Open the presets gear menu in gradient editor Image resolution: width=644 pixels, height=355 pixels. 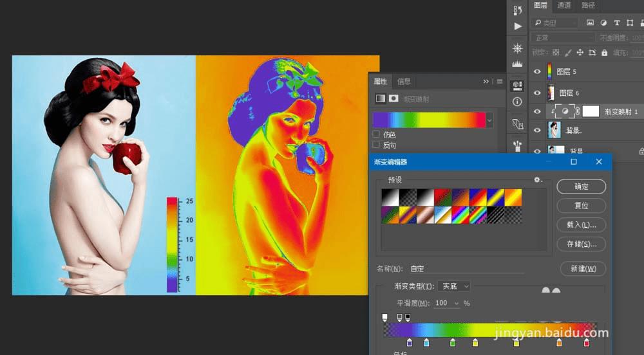(x=538, y=179)
